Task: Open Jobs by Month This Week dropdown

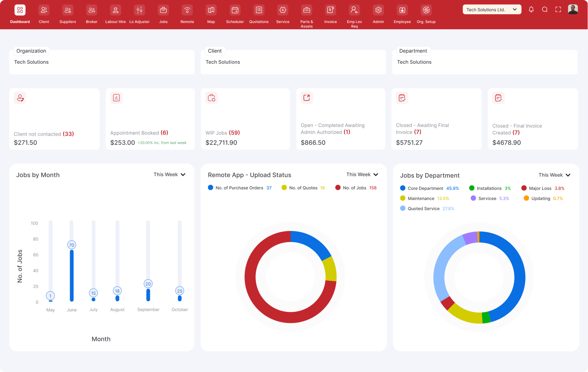Action: [169, 174]
